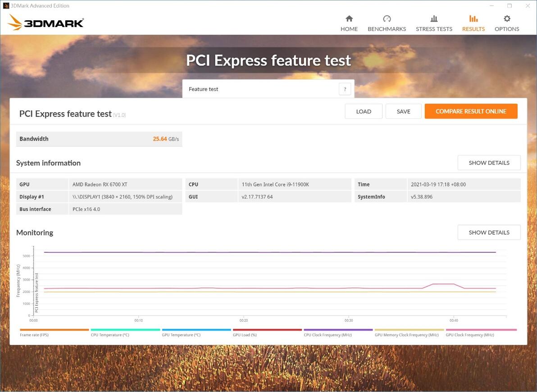The width and height of the screenshot is (537, 392).
Task: Toggle GPU Load (%) legend
Action: tap(267, 333)
